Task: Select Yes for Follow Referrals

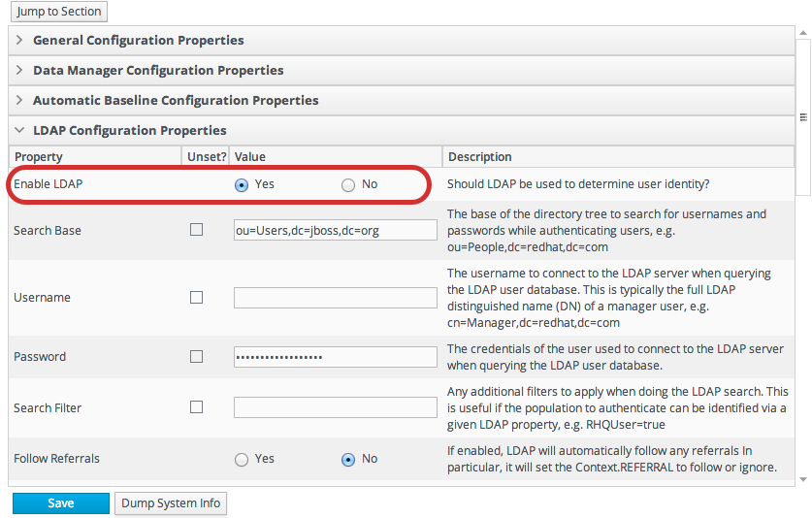Action: click(x=242, y=460)
